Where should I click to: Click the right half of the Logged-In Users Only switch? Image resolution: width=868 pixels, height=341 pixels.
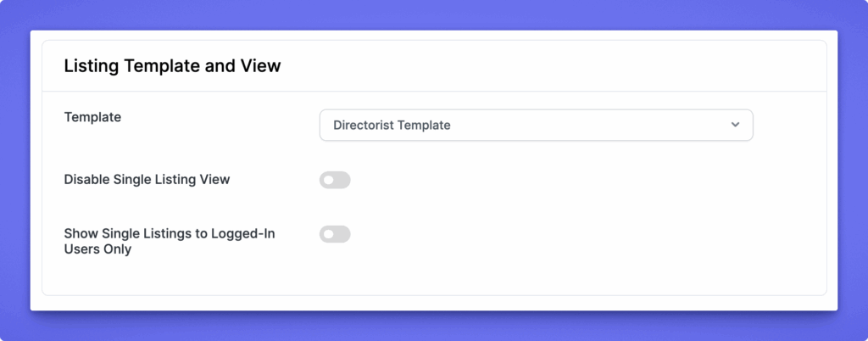[x=342, y=234]
